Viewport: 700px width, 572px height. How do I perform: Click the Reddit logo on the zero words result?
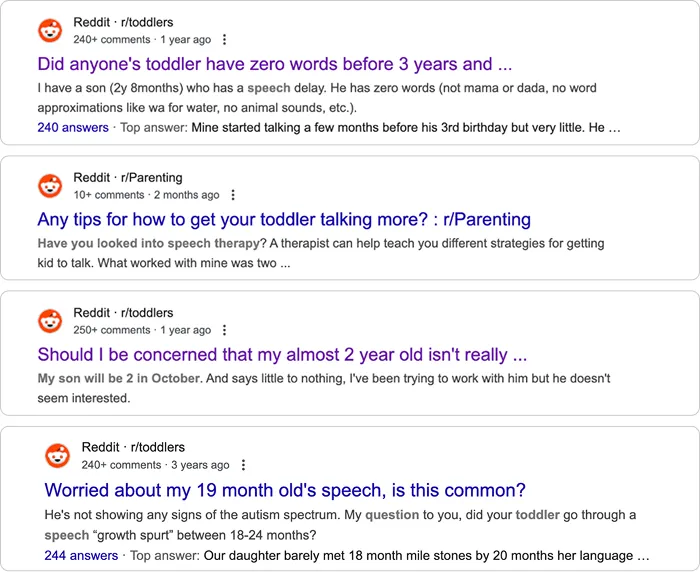[50, 31]
